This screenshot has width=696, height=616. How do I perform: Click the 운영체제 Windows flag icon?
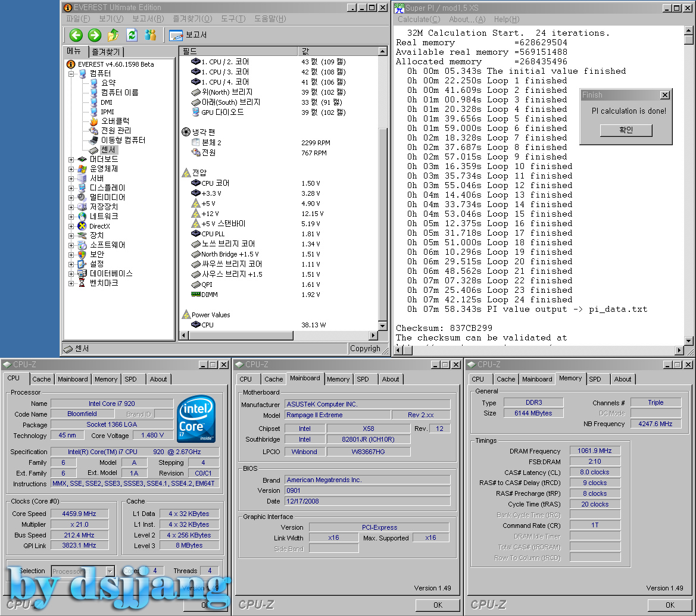click(x=82, y=169)
